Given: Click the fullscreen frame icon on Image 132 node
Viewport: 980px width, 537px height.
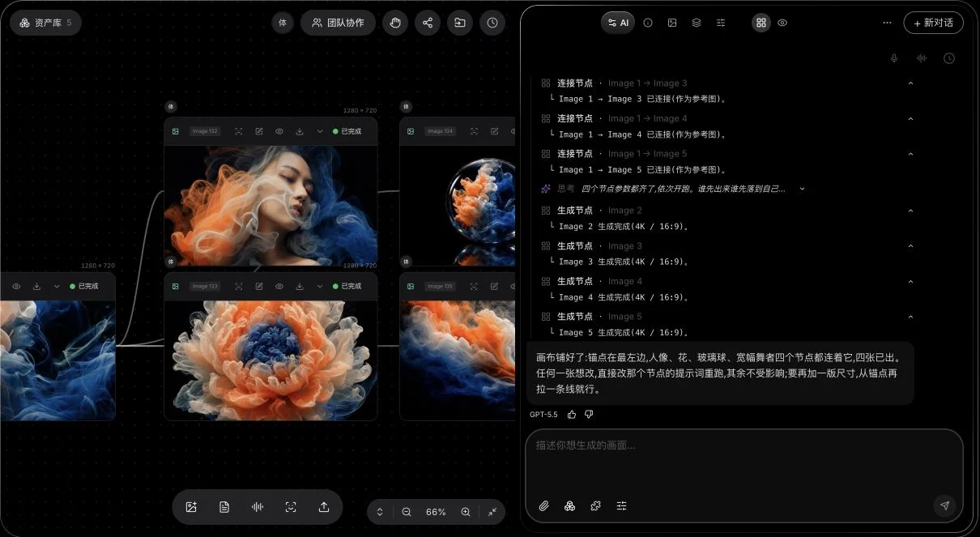Looking at the screenshot, I should point(239,131).
